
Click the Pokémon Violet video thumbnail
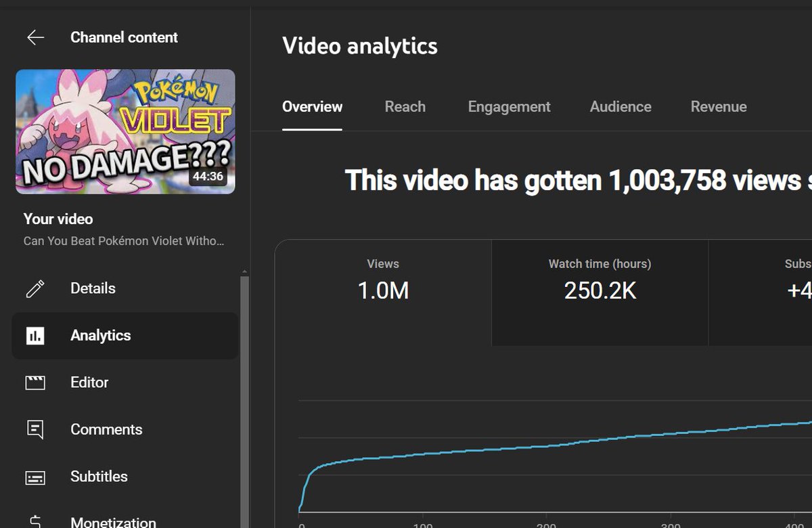pos(125,132)
